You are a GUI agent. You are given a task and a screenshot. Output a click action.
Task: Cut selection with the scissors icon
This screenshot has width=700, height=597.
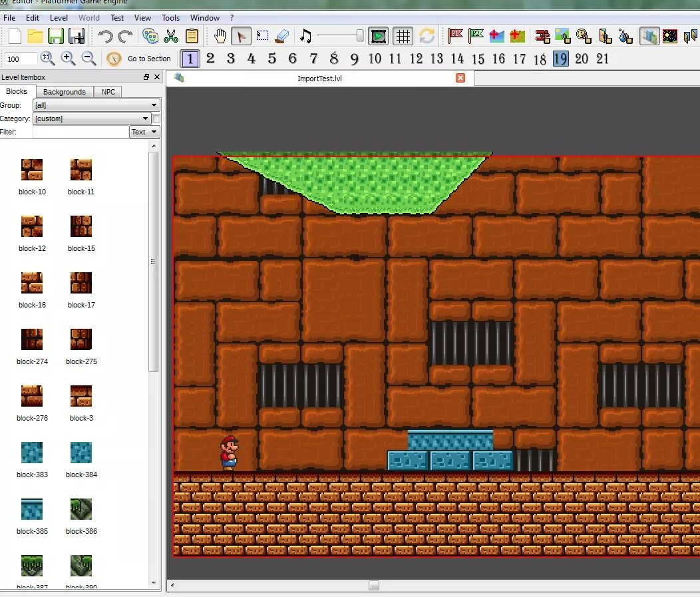coord(171,36)
